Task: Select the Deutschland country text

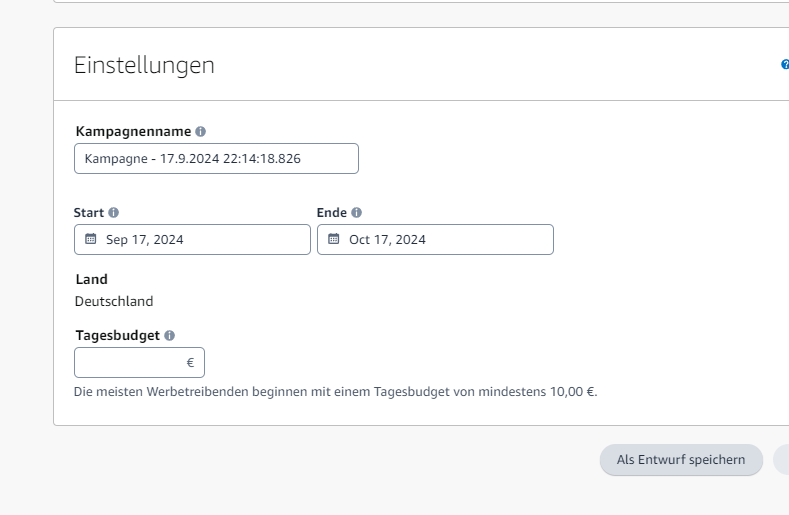Action: pos(114,301)
